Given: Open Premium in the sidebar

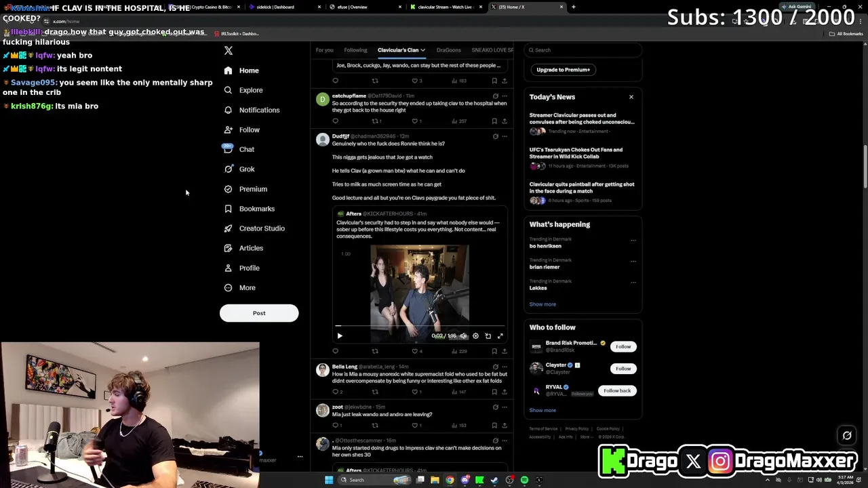Looking at the screenshot, I should tap(245, 189).
